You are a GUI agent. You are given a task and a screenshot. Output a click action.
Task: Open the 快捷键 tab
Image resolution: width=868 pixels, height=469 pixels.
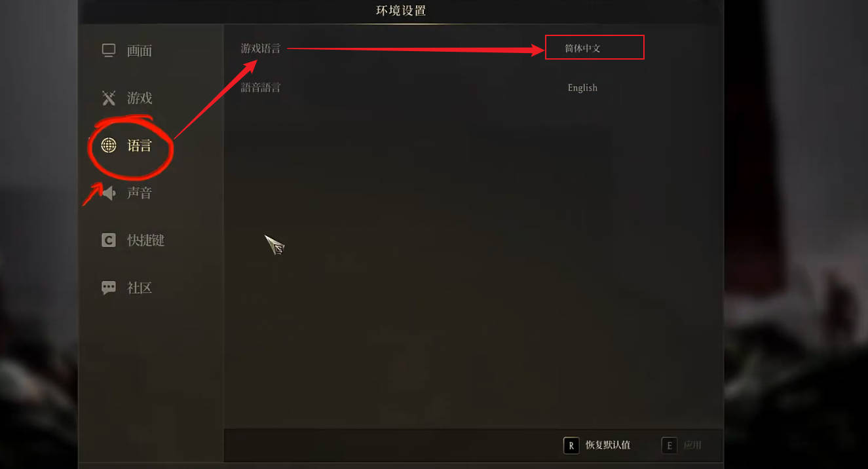click(x=145, y=240)
